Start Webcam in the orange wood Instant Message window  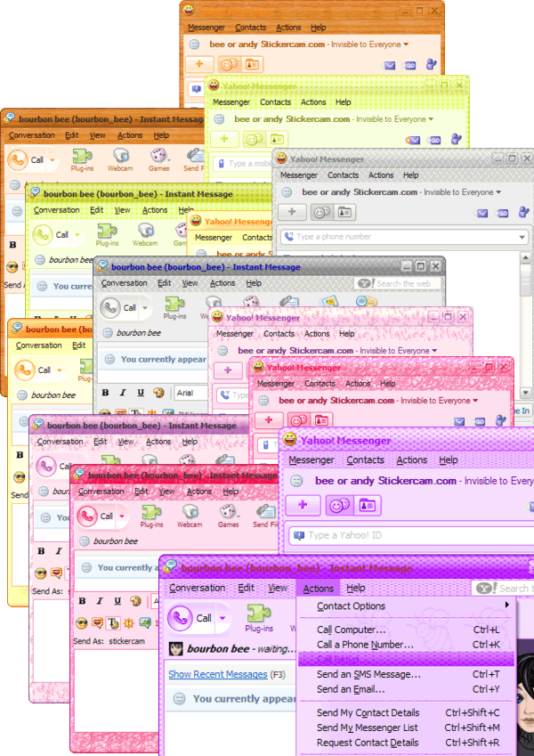(x=120, y=159)
